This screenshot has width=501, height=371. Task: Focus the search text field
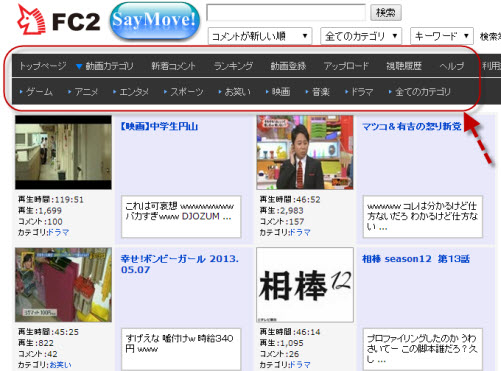286,13
